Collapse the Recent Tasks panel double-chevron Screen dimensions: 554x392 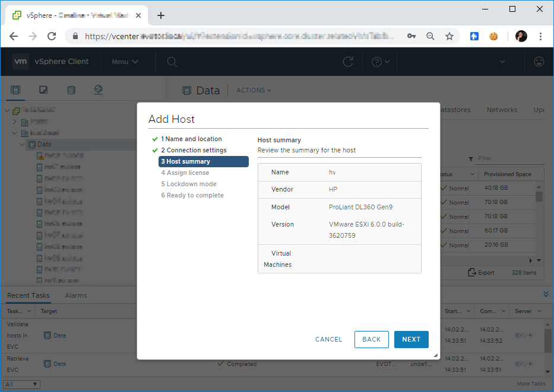pyautogui.click(x=546, y=294)
